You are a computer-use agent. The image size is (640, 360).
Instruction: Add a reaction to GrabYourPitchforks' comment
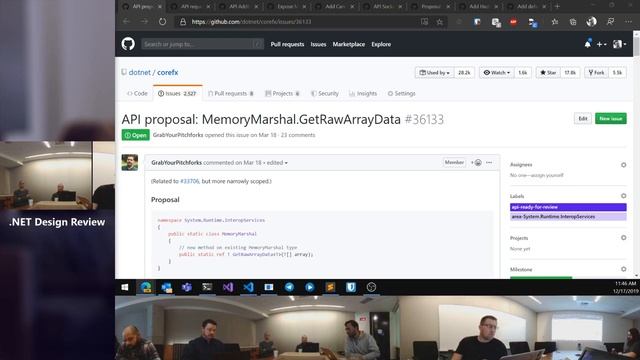(x=476, y=162)
